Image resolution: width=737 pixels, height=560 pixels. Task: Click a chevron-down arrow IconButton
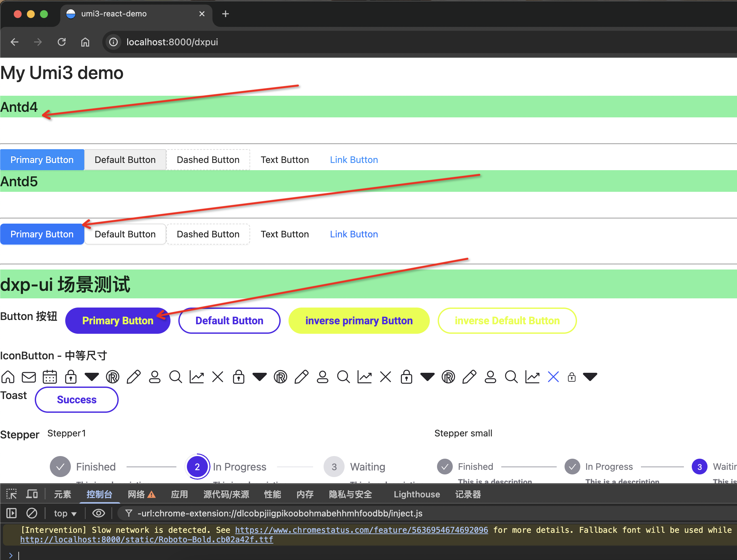click(x=92, y=377)
